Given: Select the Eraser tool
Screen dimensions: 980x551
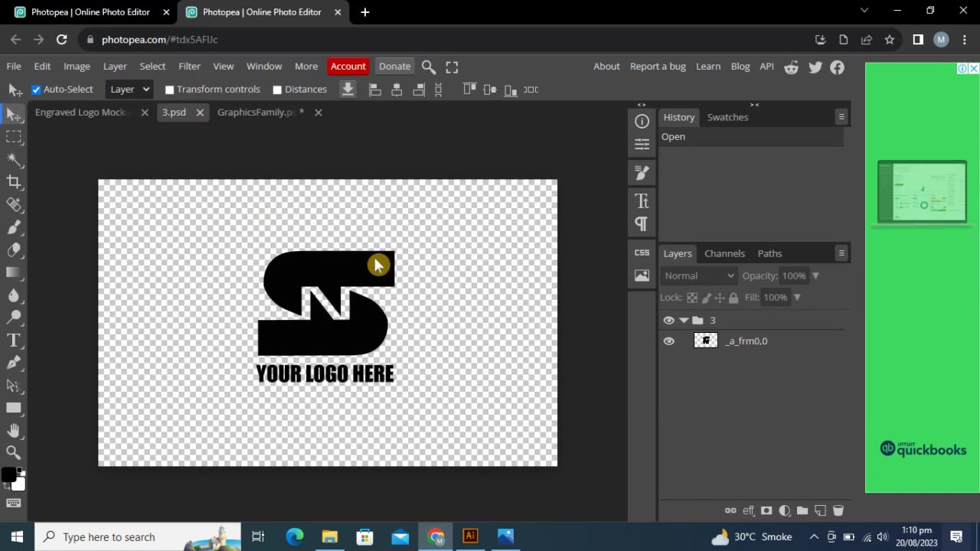Looking at the screenshot, I should pos(14,249).
